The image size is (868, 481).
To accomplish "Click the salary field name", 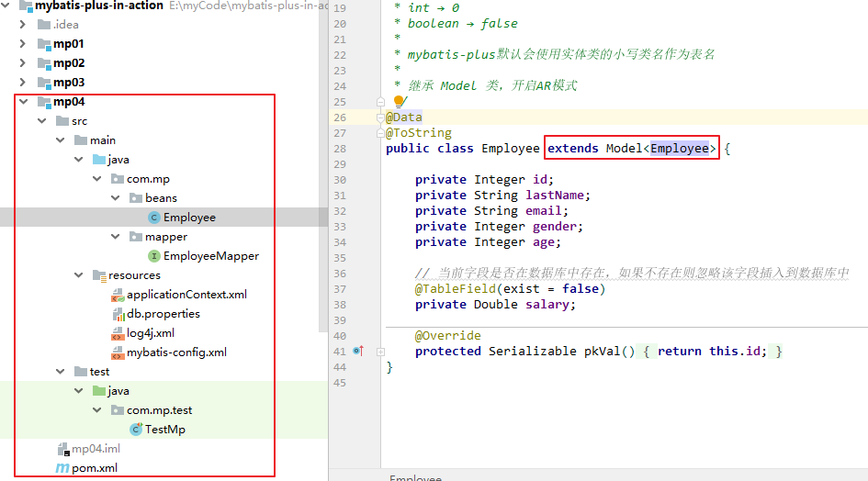I will click(x=547, y=305).
